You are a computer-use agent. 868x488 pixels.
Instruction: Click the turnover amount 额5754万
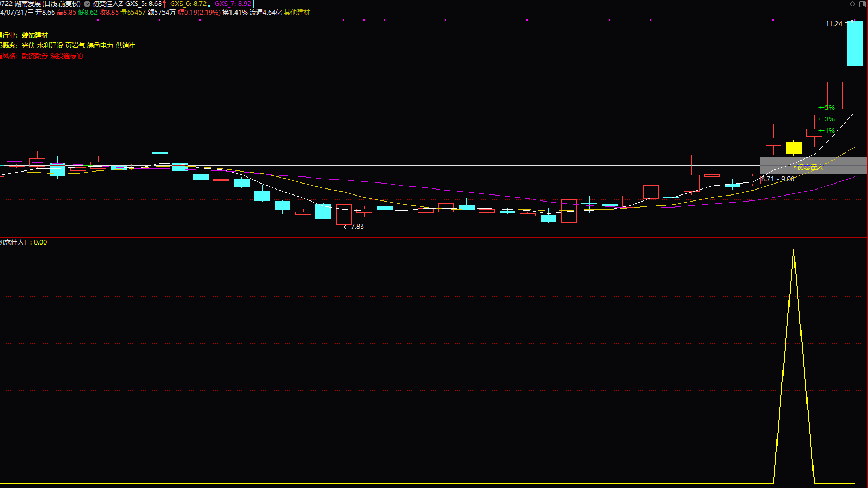point(162,13)
